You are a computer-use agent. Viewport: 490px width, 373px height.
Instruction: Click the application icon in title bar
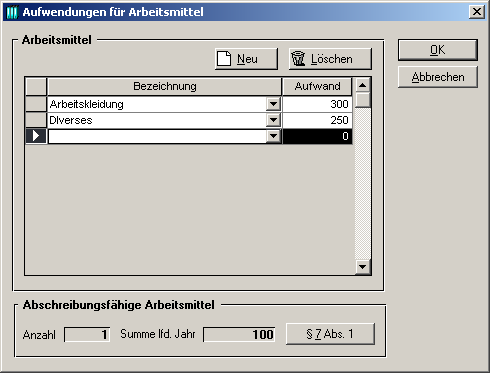click(12, 12)
